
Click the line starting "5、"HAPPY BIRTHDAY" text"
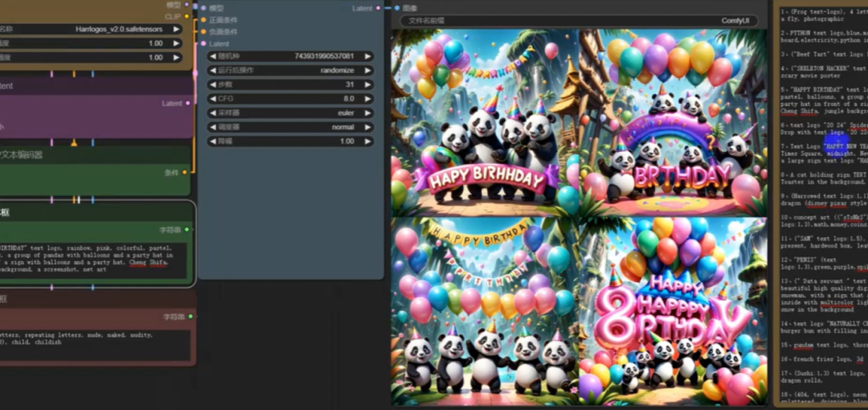(x=825, y=89)
